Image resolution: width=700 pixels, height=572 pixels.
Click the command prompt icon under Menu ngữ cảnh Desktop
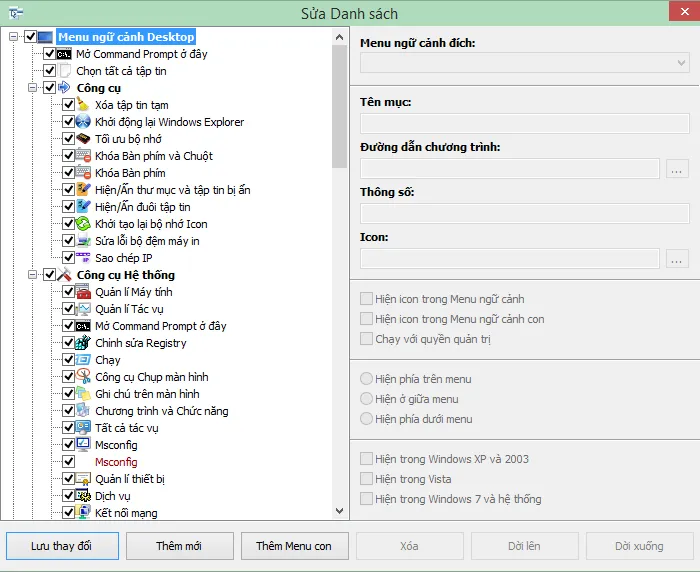coord(64,54)
